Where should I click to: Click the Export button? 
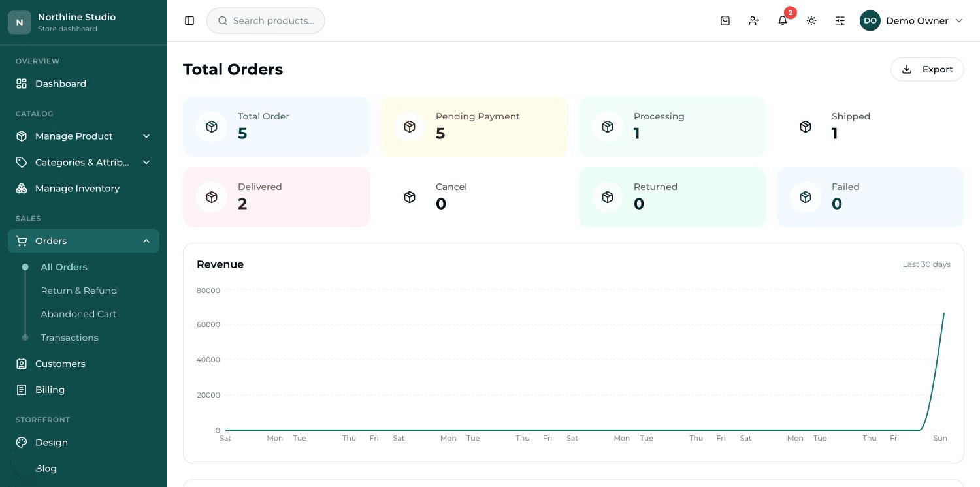tap(927, 69)
